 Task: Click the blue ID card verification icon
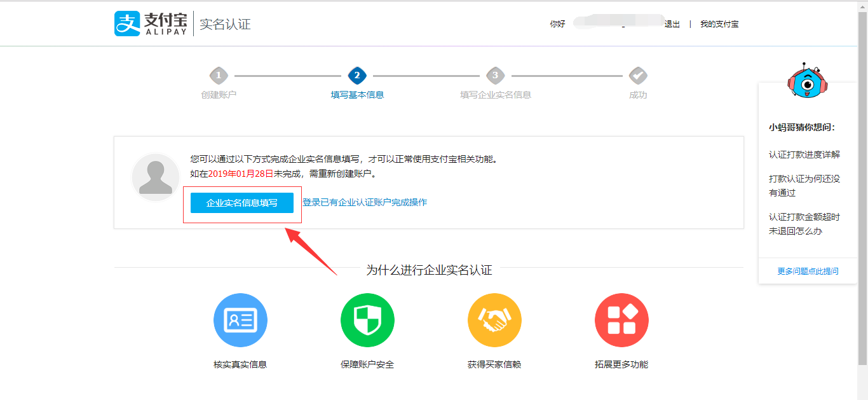pos(240,320)
